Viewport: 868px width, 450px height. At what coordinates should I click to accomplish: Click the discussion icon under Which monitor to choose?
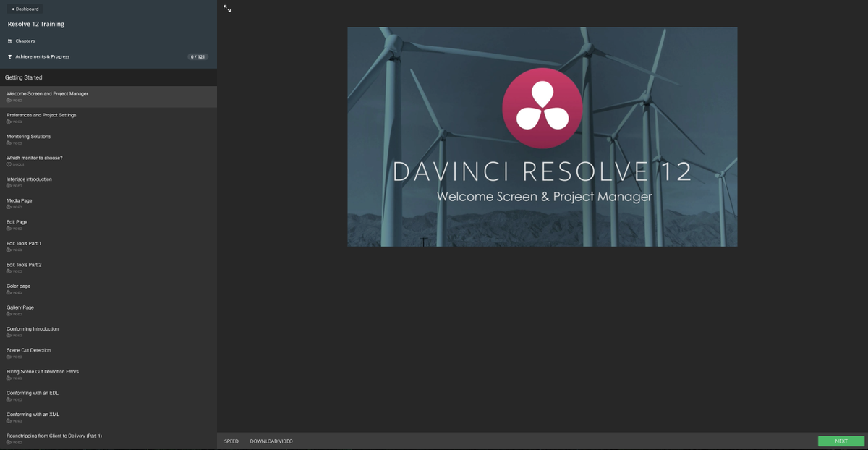coord(9,164)
